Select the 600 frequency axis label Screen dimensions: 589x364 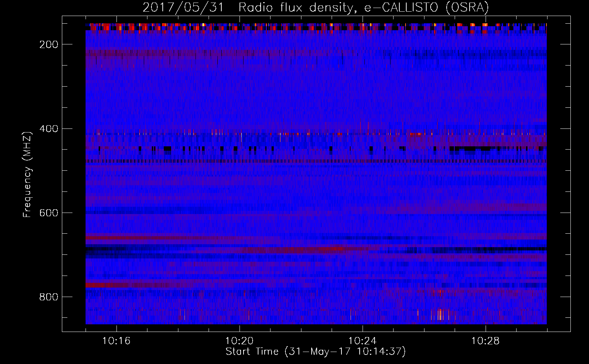pos(49,213)
